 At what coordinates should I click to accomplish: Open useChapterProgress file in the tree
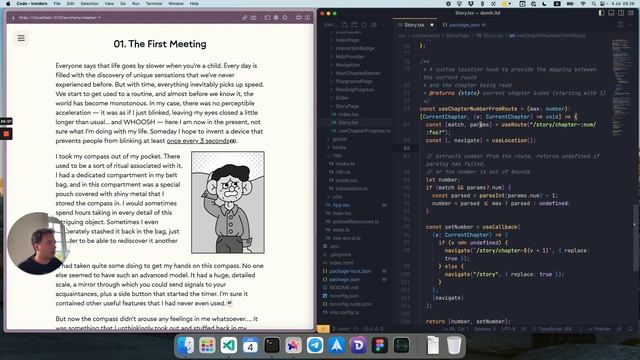(363, 131)
